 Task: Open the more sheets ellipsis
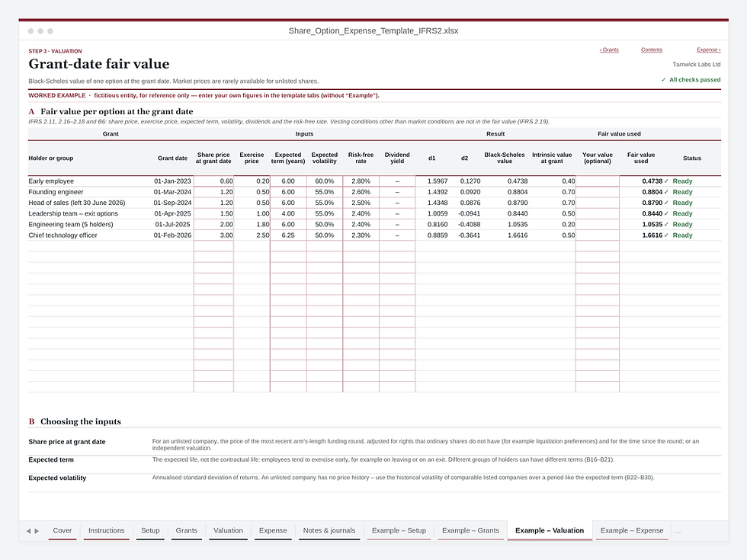coord(678,530)
